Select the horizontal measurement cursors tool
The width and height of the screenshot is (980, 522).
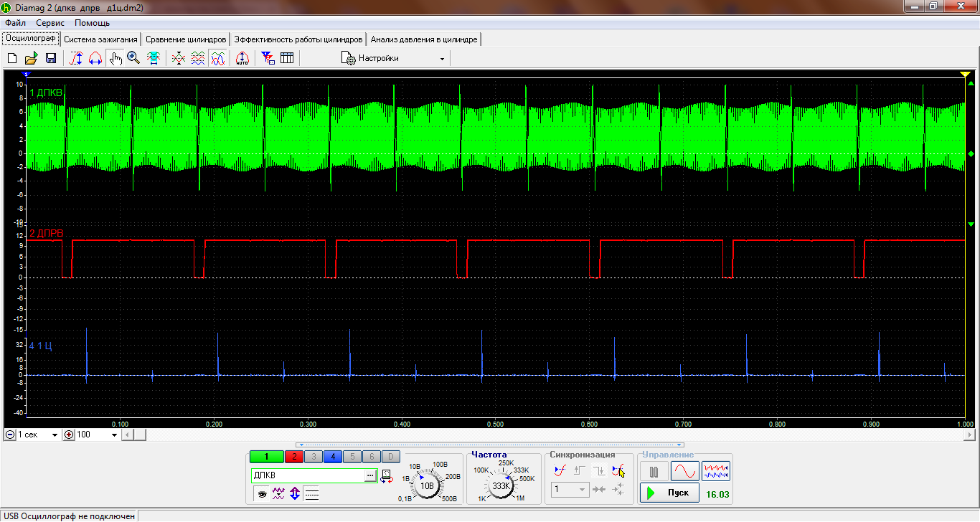point(95,58)
